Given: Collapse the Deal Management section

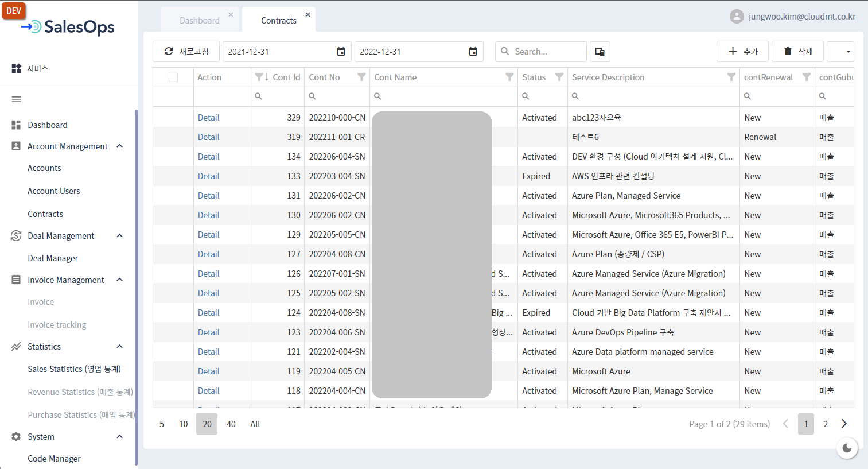Looking at the screenshot, I should pyautogui.click(x=120, y=235).
